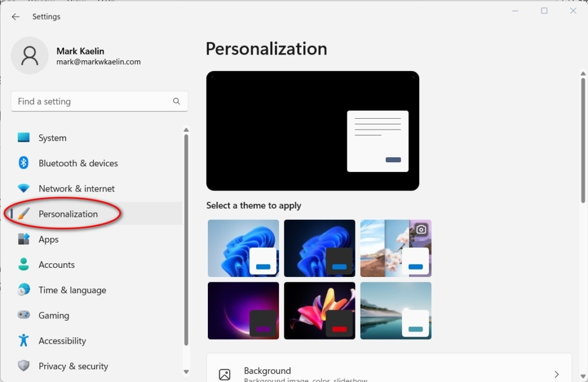Image resolution: width=588 pixels, height=382 pixels.
Task: Open Network & internet settings icon
Action: coord(23,188)
